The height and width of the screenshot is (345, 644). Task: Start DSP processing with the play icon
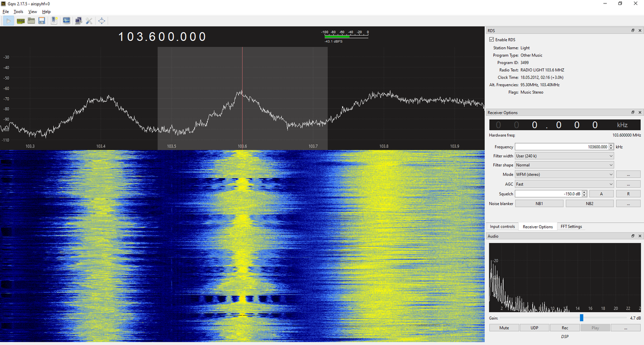pos(9,21)
